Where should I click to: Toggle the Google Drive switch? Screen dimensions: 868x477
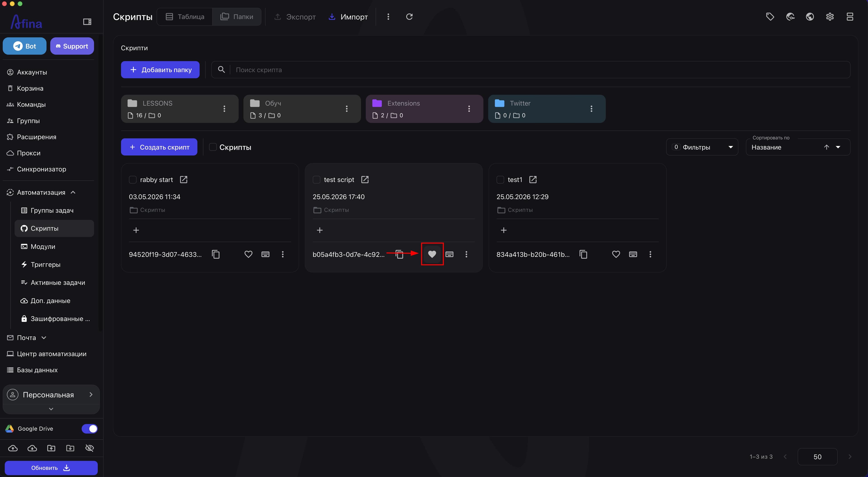tap(89, 428)
